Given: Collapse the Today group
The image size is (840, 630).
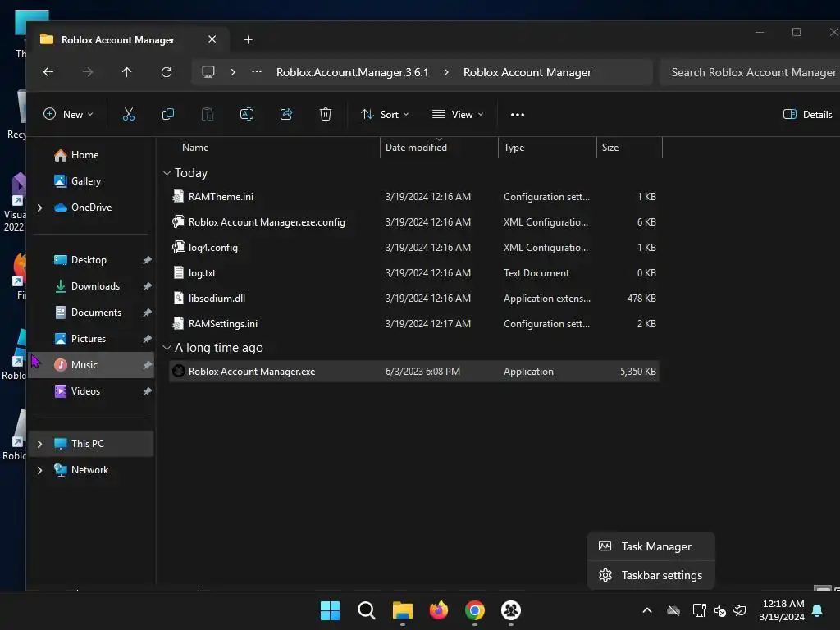Looking at the screenshot, I should coord(167,172).
